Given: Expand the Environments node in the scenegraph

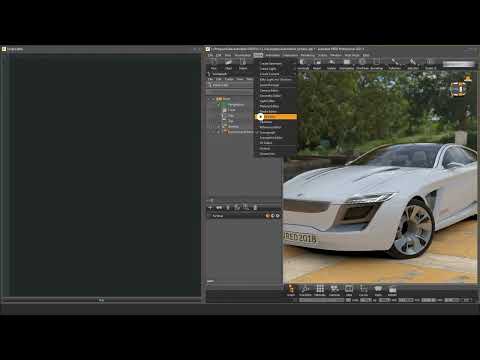Looking at the screenshot, I should (x=218, y=132).
